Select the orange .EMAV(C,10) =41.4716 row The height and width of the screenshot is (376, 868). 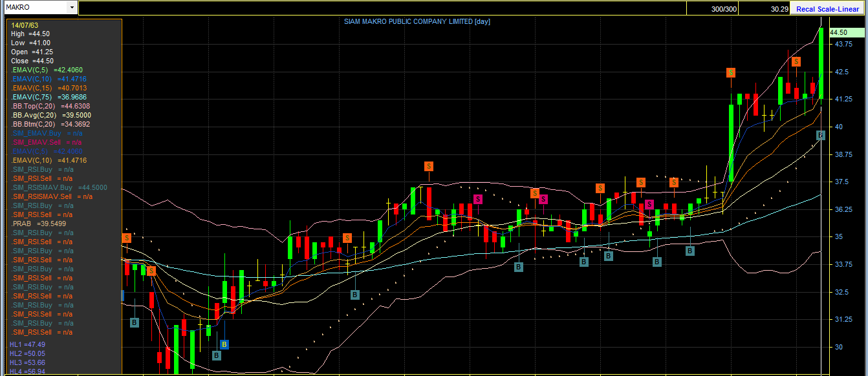(x=49, y=160)
